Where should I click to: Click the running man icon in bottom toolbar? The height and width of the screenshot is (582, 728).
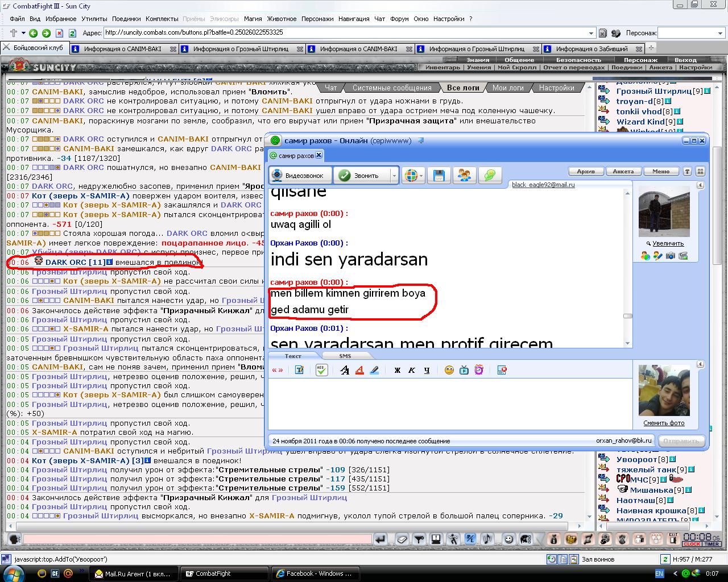453,539
